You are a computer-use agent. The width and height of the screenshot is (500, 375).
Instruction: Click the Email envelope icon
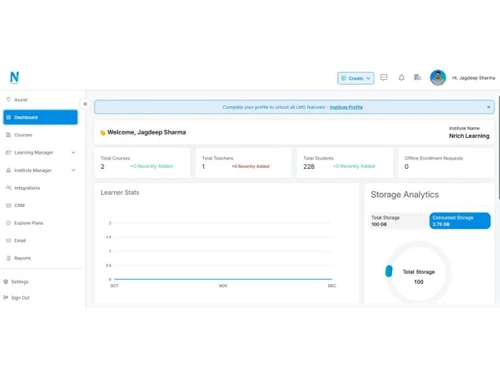(x=9, y=240)
